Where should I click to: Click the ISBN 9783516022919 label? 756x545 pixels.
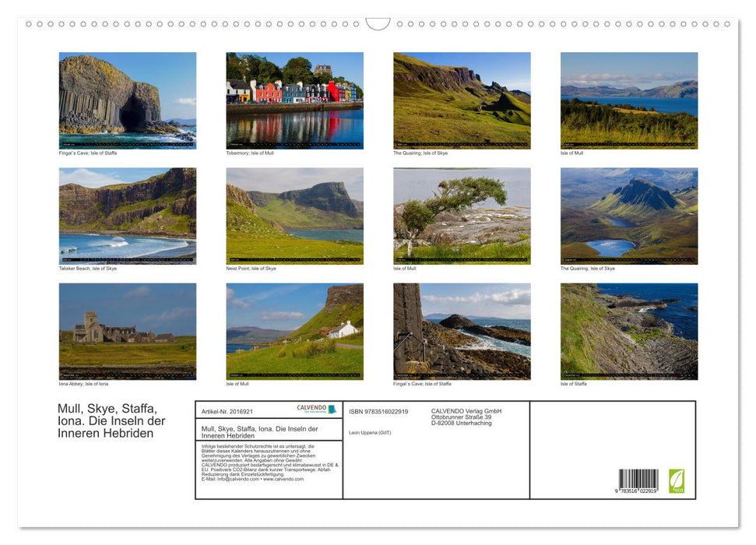click(378, 412)
